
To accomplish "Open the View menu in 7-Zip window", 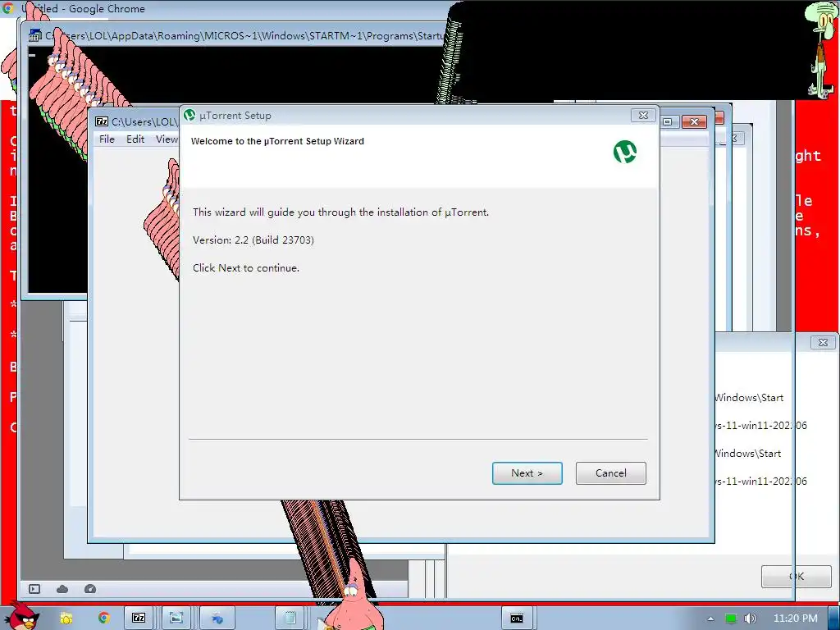I will click(167, 139).
